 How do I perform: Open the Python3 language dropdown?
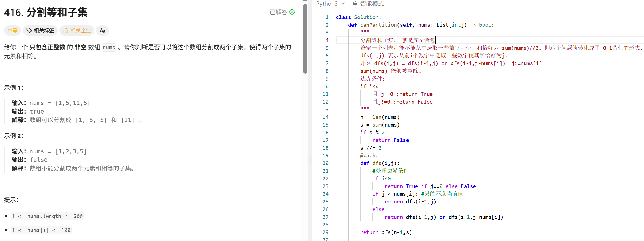[x=331, y=4]
